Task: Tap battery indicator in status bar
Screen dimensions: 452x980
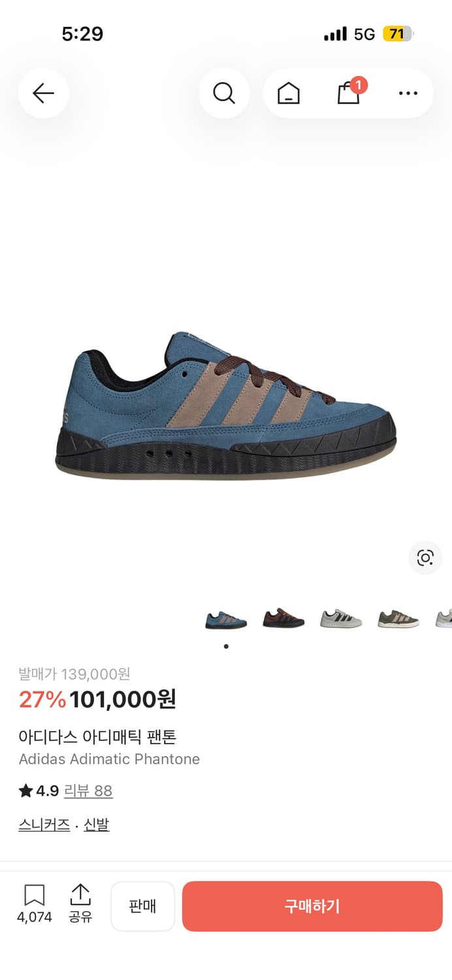Action: (398, 34)
